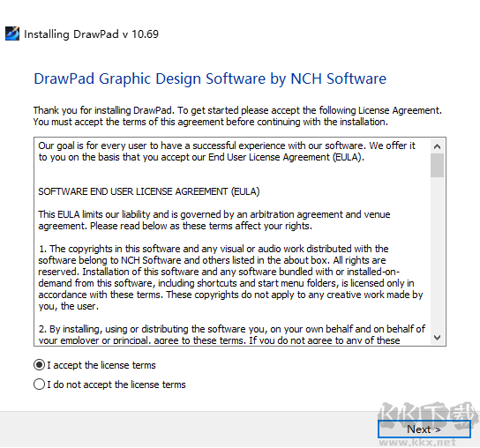Select 'I accept the license terms' radio button
The width and height of the screenshot is (480, 448).
tap(39, 365)
